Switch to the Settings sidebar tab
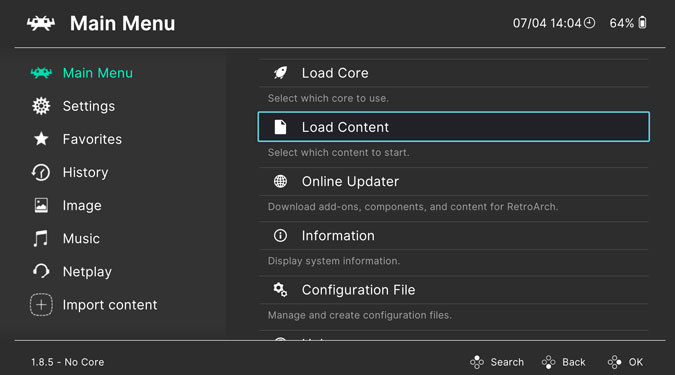Image resolution: width=675 pixels, height=375 pixels. (x=89, y=106)
